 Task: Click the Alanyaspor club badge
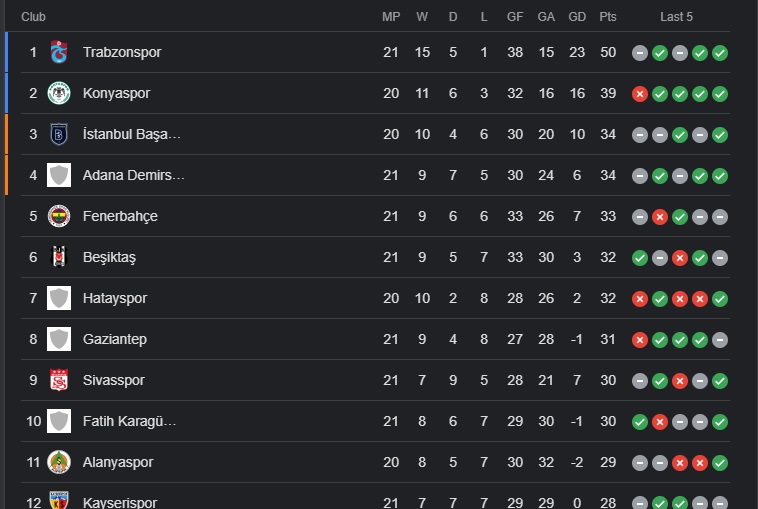coord(59,462)
